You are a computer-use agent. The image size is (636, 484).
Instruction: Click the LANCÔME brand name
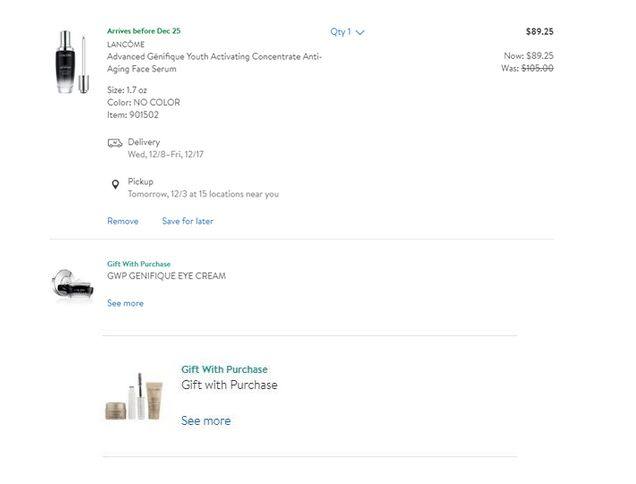[x=125, y=44]
